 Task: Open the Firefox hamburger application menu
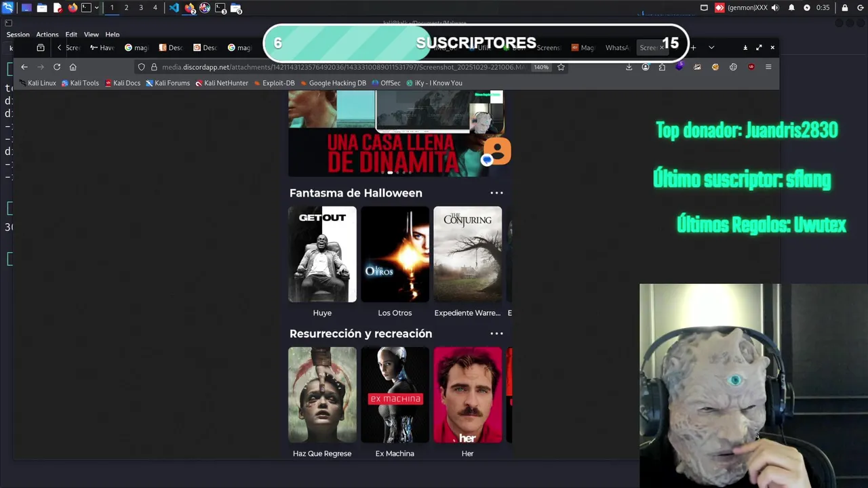click(768, 67)
